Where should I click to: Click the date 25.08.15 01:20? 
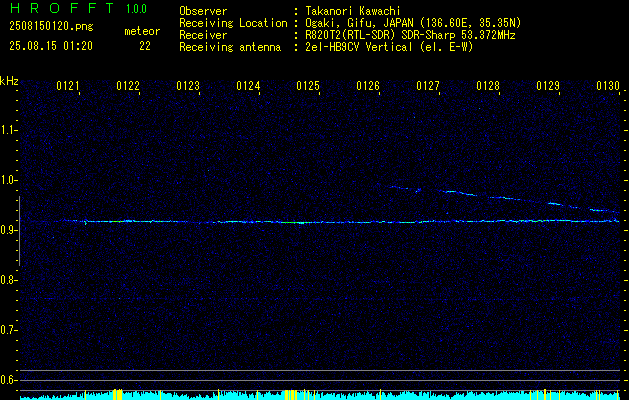(51, 46)
